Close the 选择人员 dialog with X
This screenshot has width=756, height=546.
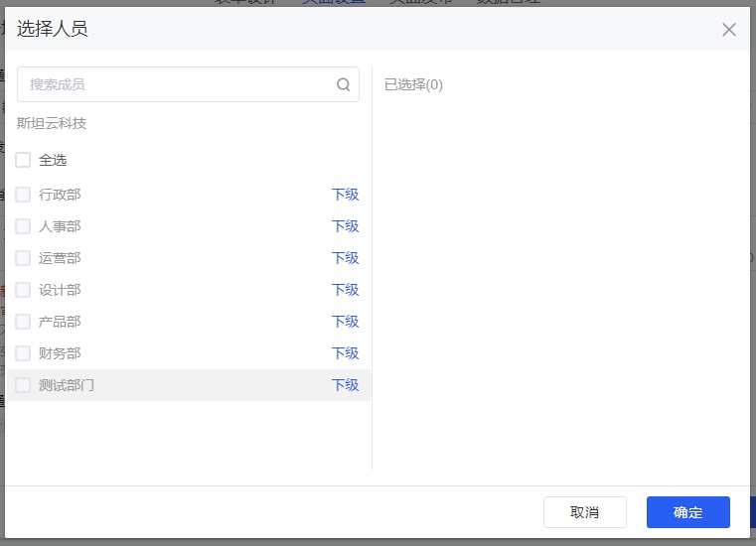tap(729, 30)
